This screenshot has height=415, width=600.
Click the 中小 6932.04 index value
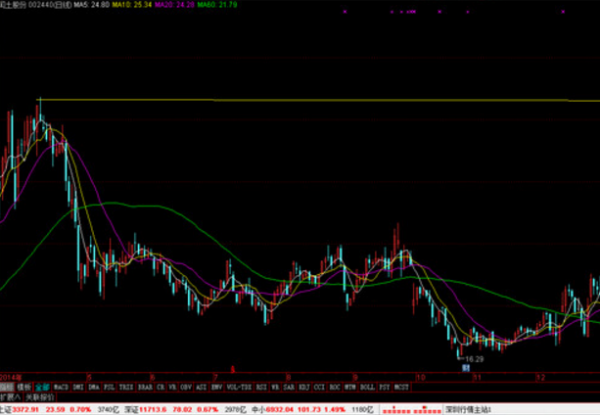[x=281, y=410]
